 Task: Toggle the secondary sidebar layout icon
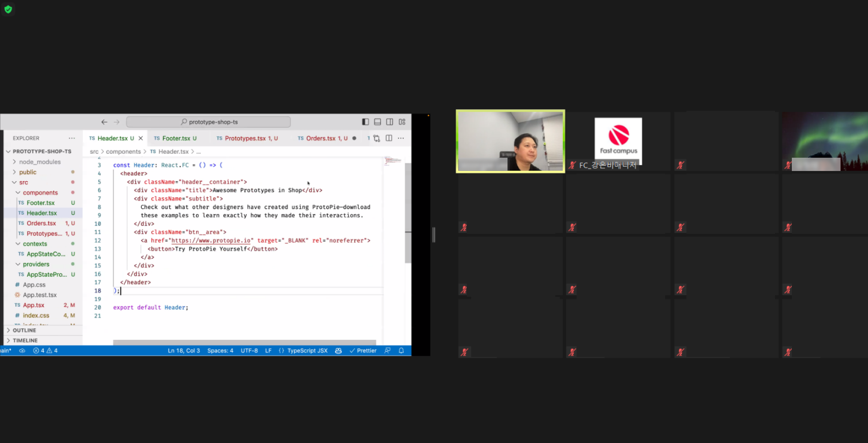click(x=390, y=122)
